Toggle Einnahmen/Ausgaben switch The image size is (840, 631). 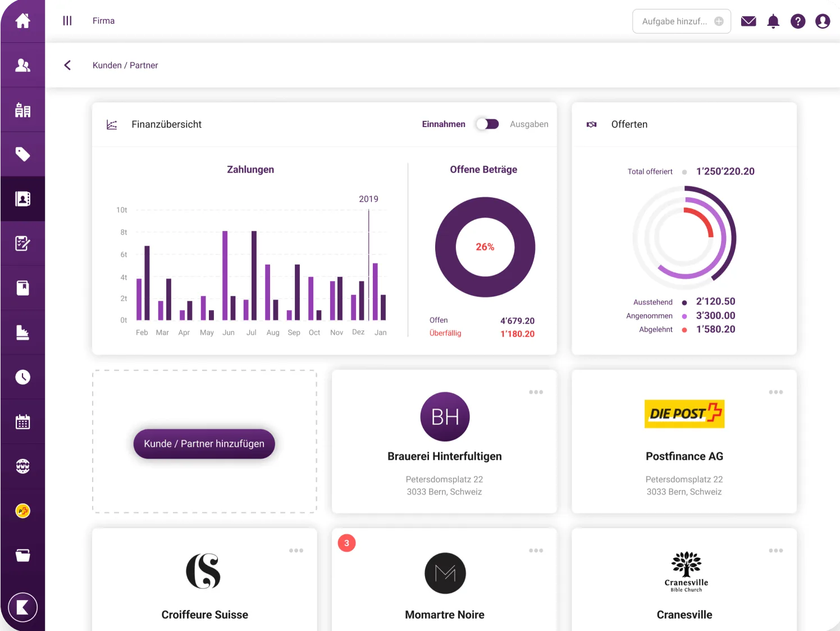[x=487, y=124]
